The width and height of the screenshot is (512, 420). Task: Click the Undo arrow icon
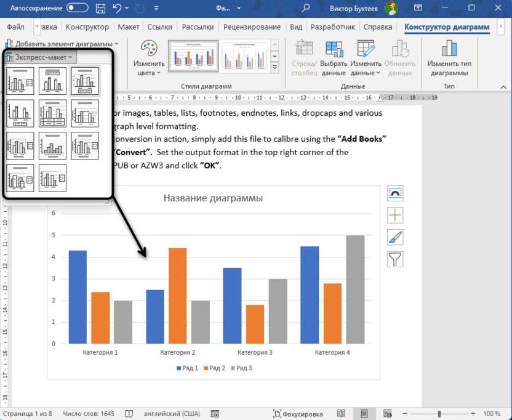point(117,8)
